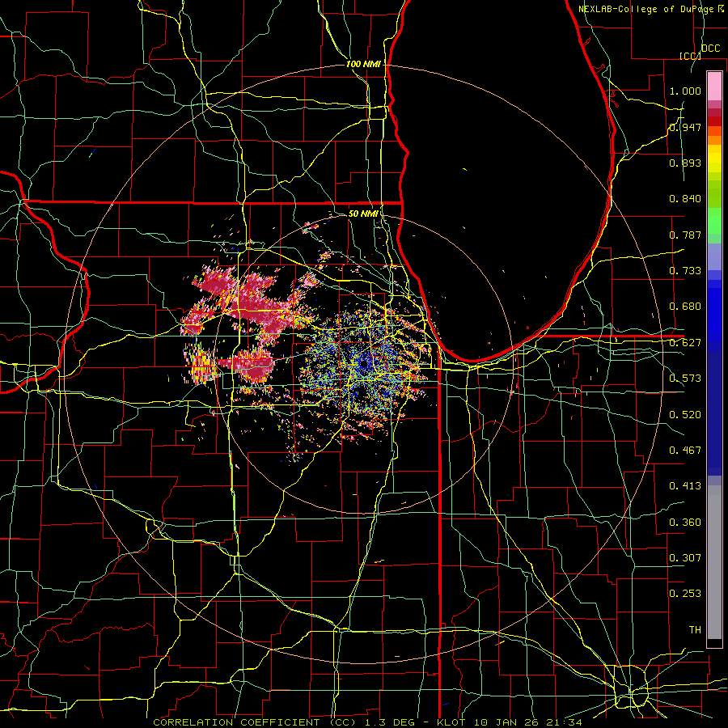Click the 0.253 color scale value
Screen dimensions: 728x728
[x=685, y=594]
